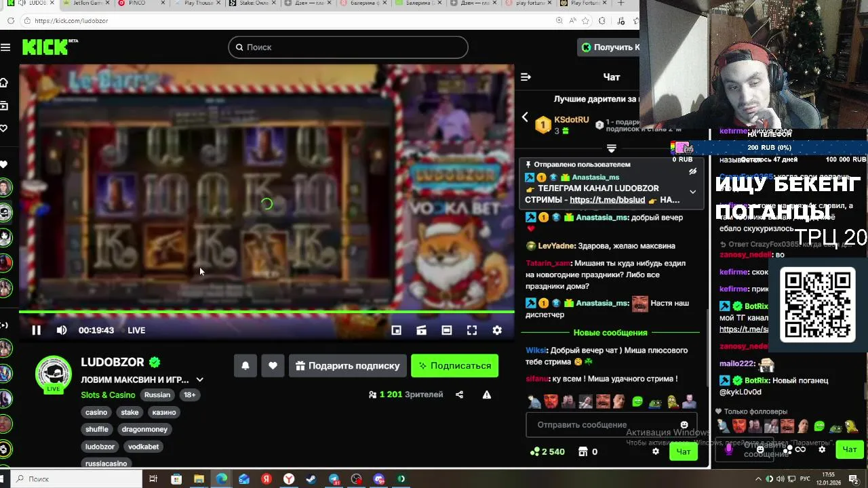Open Home in the left sidebar
This screenshot has width=868, height=488.
[3, 82]
